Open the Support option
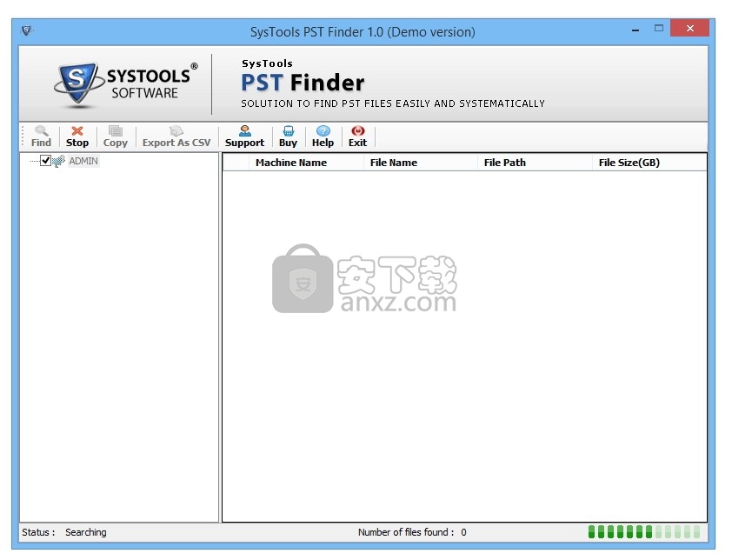This screenshot has width=732, height=560. (244, 137)
